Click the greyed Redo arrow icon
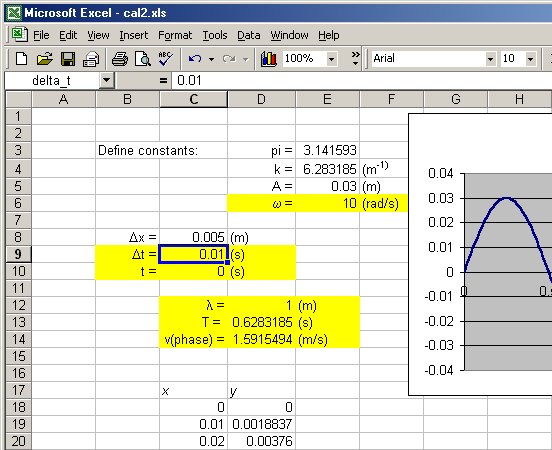 pyautogui.click(x=229, y=59)
